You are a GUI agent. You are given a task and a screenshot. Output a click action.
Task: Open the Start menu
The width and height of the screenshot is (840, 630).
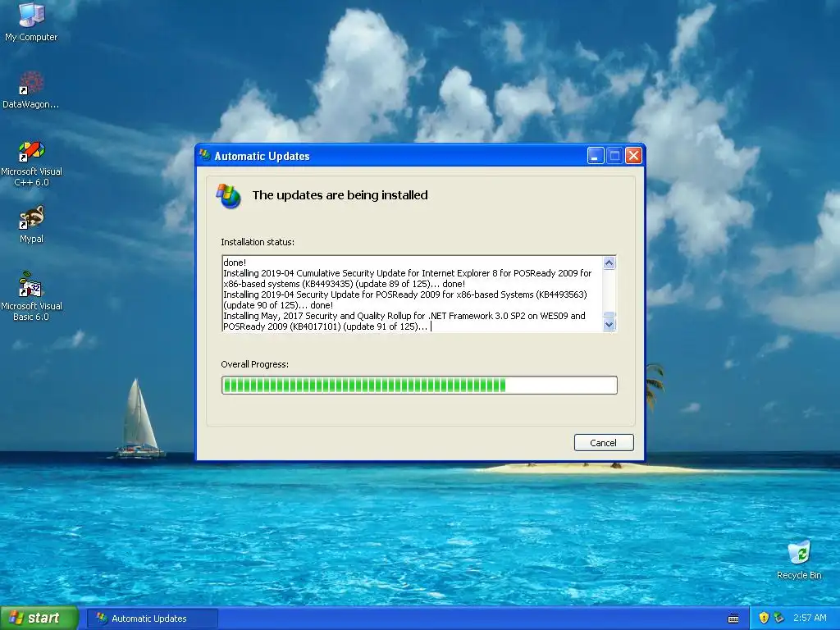(39, 618)
